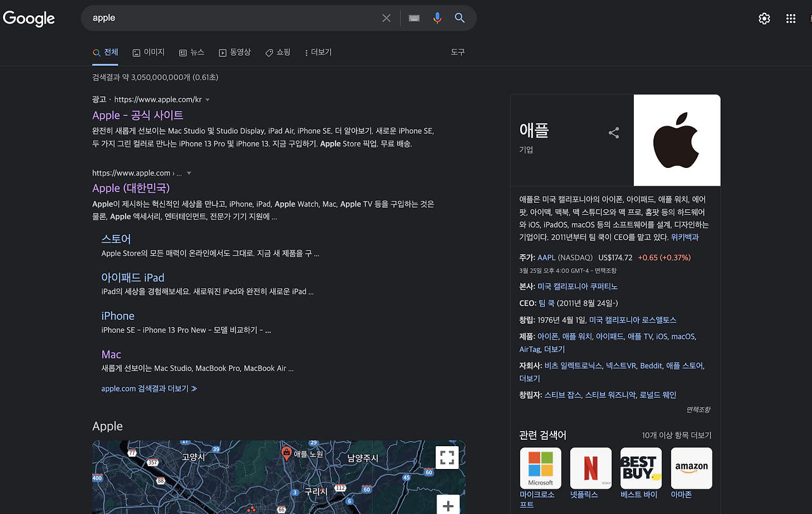Open the Microsoft related search thumbnail
812x514 pixels.
540,468
